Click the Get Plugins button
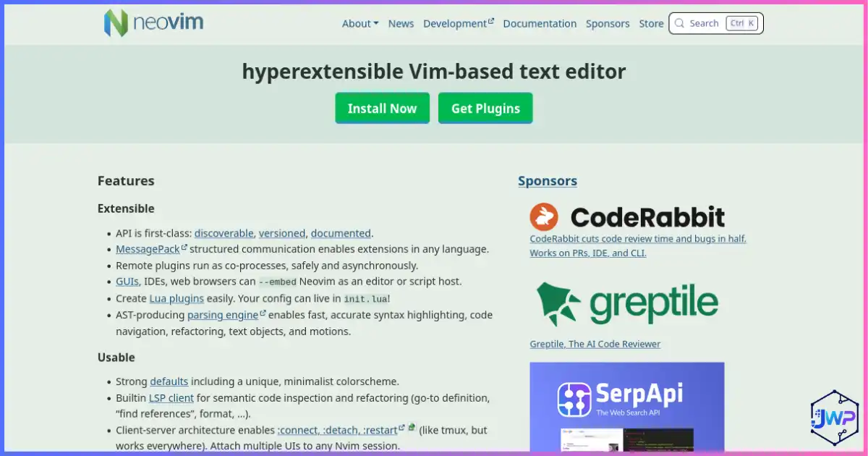The height and width of the screenshot is (456, 868). click(485, 108)
